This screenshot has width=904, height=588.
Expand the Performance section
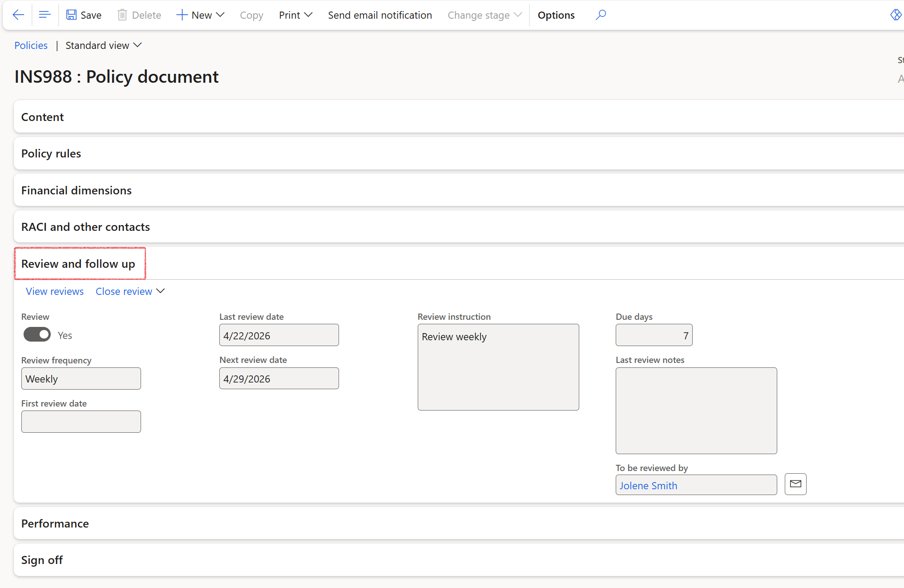point(459,524)
